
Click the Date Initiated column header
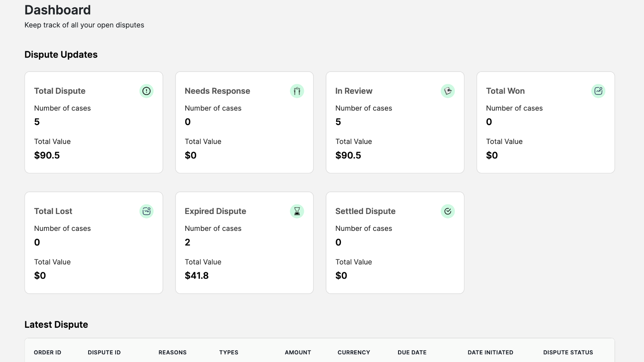click(490, 352)
